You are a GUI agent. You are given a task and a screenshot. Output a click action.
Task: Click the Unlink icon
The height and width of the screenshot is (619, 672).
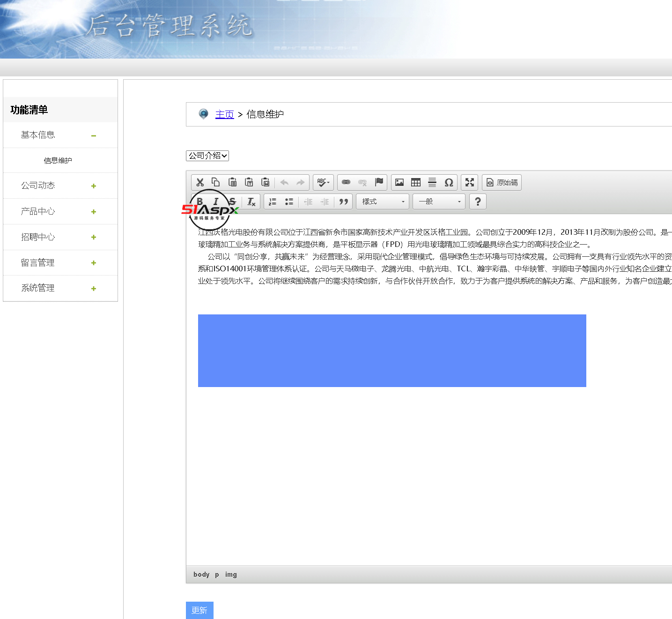(362, 182)
